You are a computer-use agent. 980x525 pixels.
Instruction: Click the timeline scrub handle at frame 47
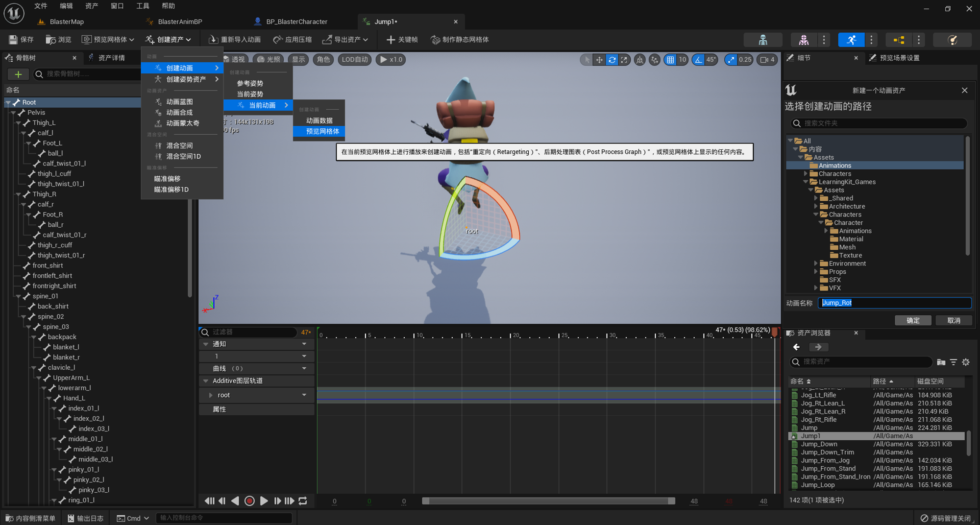point(775,333)
